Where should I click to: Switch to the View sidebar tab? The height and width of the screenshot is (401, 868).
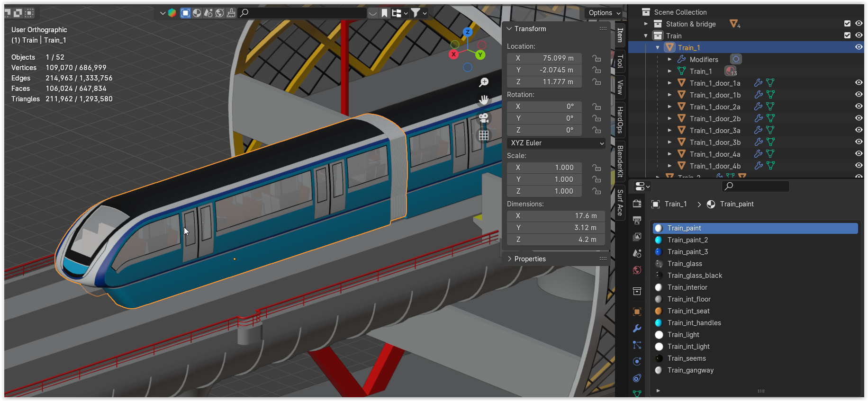[620, 87]
